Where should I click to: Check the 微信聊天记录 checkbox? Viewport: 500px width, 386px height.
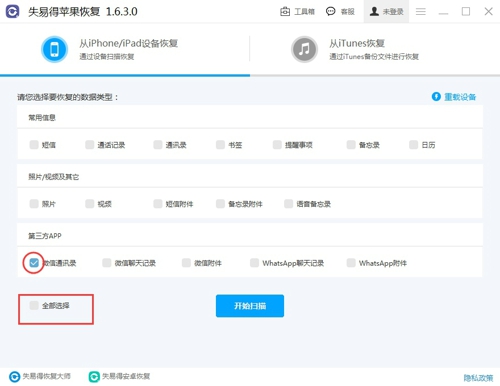coord(106,263)
